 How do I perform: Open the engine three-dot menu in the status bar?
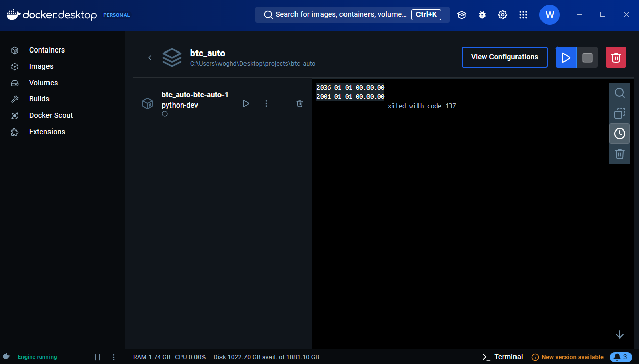[114, 357]
